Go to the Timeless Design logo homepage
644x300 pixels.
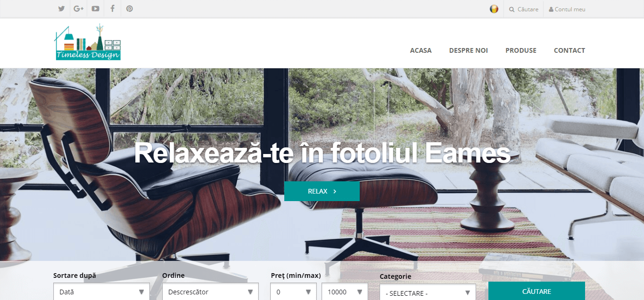coord(88,42)
